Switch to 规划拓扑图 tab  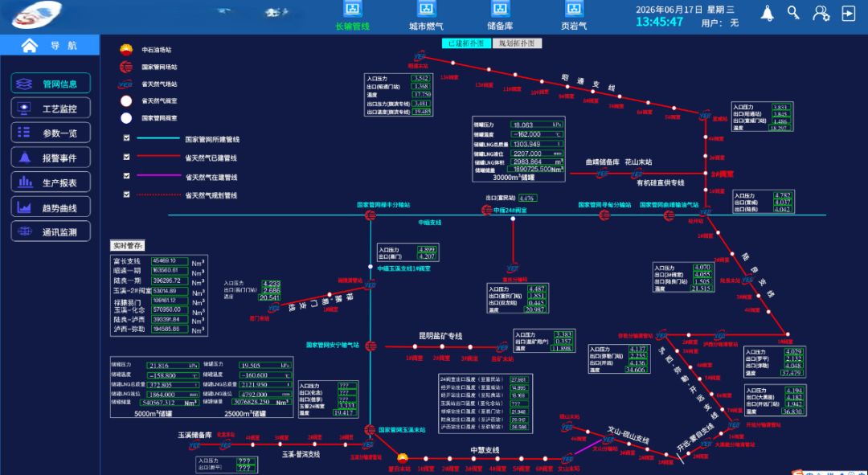(517, 43)
